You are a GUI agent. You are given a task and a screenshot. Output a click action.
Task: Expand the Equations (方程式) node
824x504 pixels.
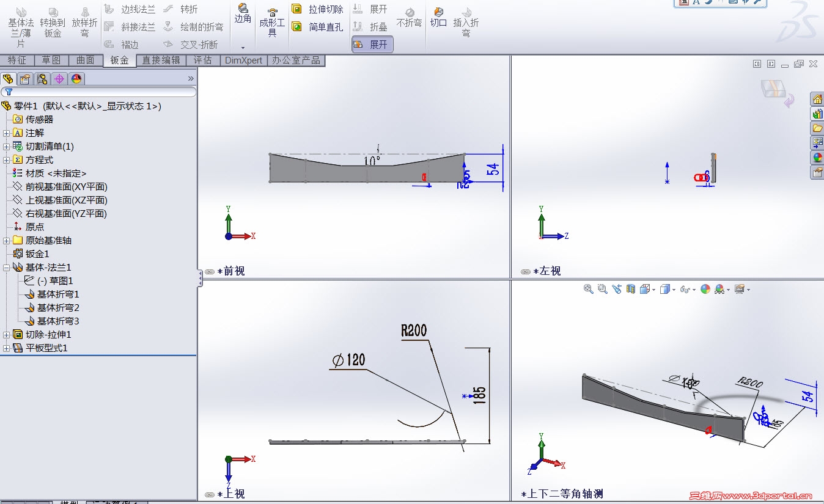point(6,159)
